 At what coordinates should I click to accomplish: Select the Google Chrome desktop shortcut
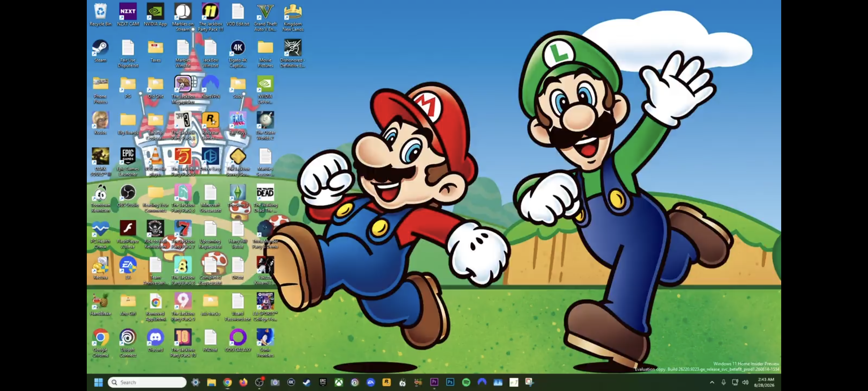point(101,343)
